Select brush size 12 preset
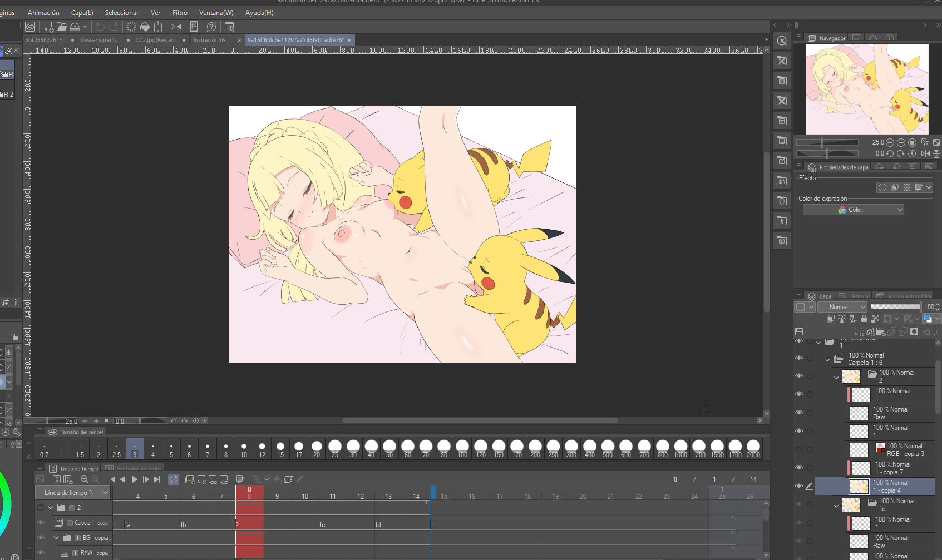This screenshot has height=560, width=942. coord(262,448)
